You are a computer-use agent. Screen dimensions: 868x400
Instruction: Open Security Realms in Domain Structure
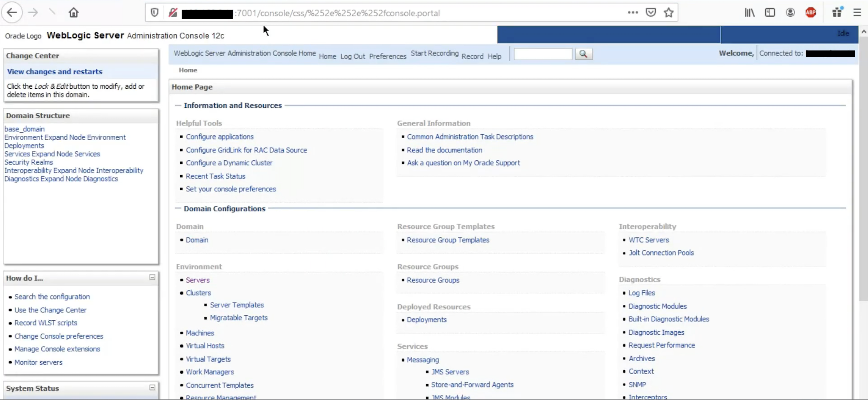29,162
